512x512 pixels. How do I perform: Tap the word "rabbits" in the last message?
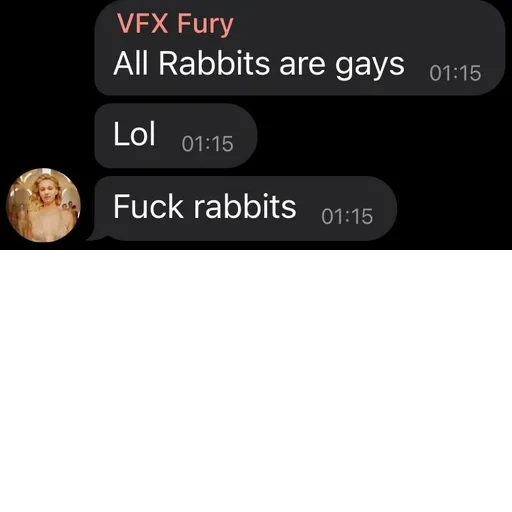245,206
